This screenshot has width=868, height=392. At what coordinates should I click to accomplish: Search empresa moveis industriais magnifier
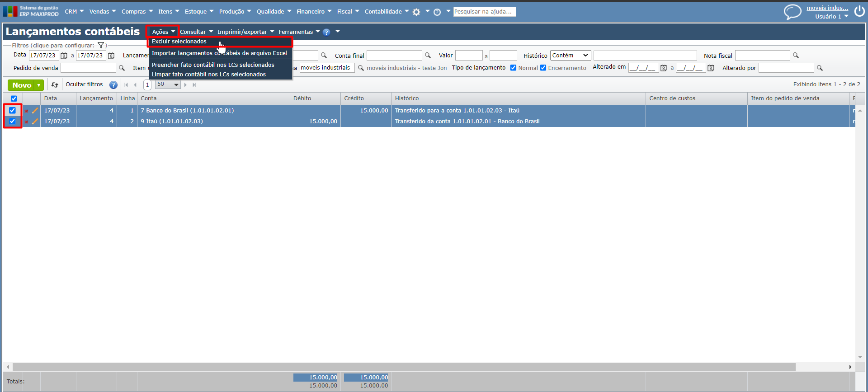(x=361, y=68)
